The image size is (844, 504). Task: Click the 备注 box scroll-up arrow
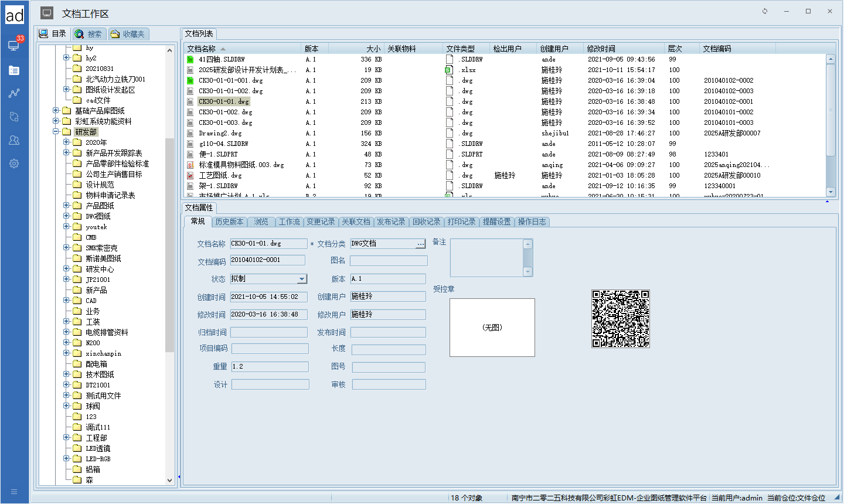click(527, 244)
